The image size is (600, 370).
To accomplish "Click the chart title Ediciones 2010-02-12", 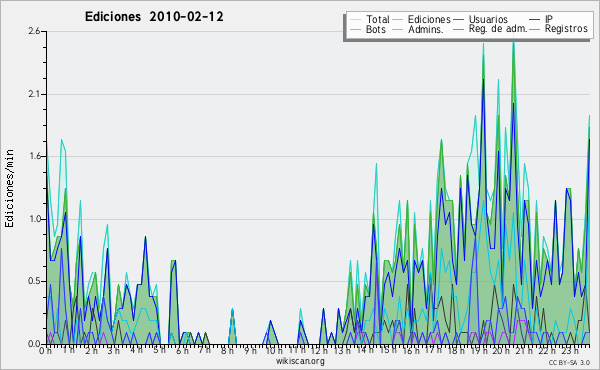I will pos(154,17).
